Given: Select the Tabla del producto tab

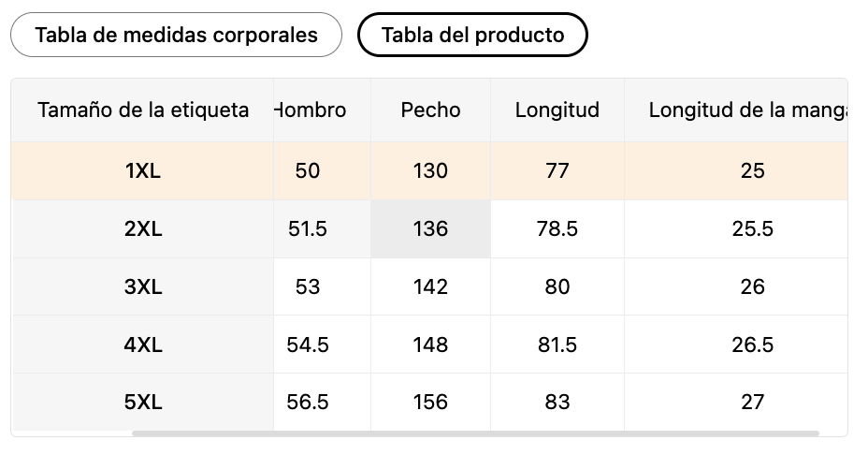Looking at the screenshot, I should click(472, 35).
